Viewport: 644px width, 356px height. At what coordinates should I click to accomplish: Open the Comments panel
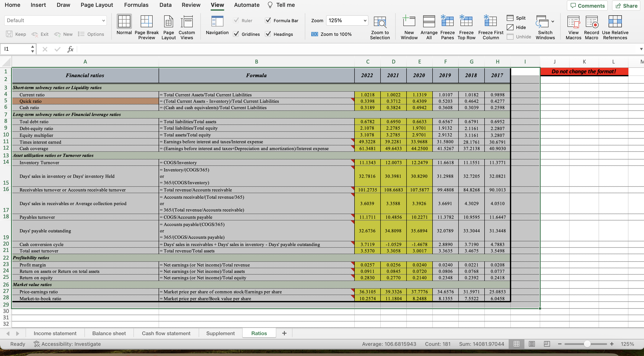tap(587, 6)
